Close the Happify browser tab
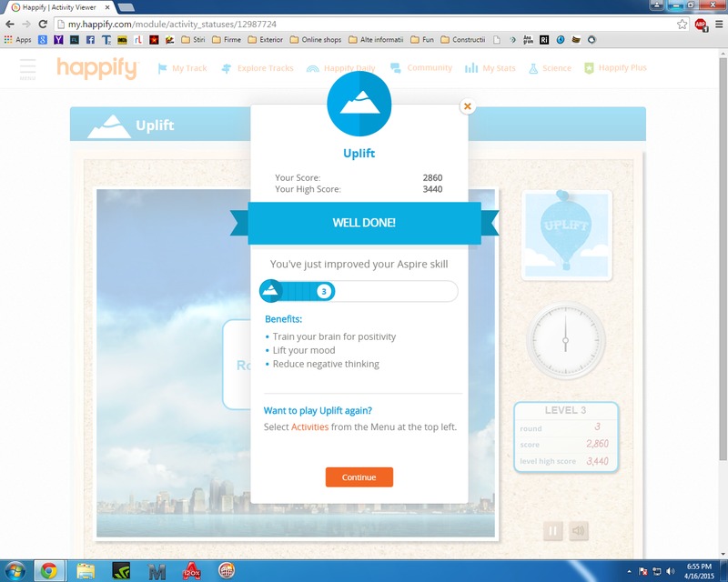This screenshot has height=582, width=728. pyautogui.click(x=108, y=7)
